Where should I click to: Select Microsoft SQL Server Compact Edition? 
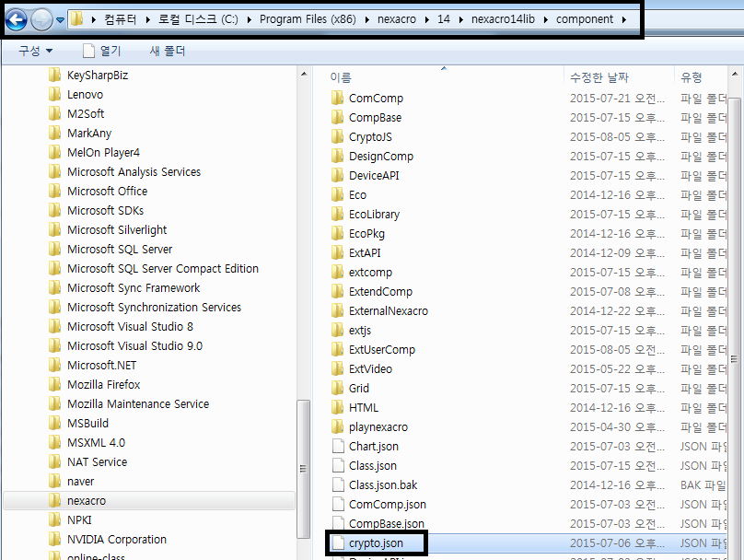click(x=163, y=269)
